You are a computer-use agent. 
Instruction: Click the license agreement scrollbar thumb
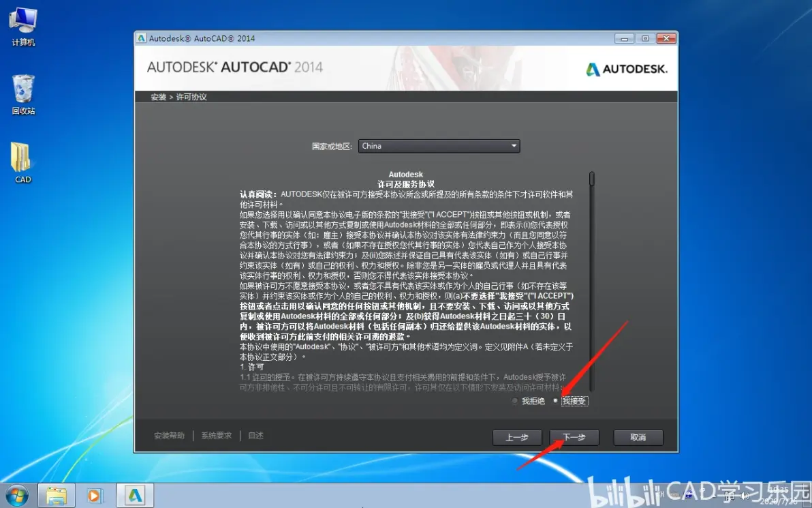tap(591, 179)
